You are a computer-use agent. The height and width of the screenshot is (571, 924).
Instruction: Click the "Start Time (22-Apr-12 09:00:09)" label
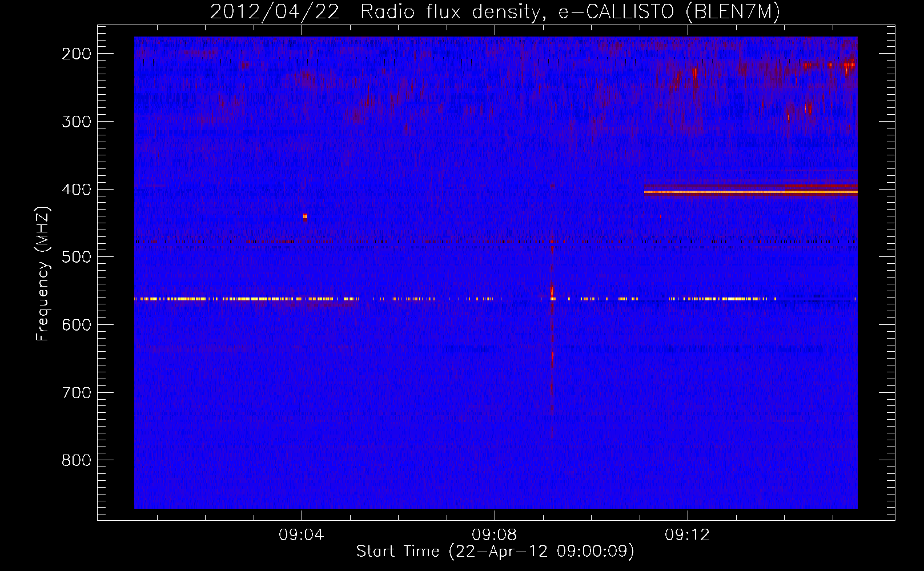(x=495, y=552)
